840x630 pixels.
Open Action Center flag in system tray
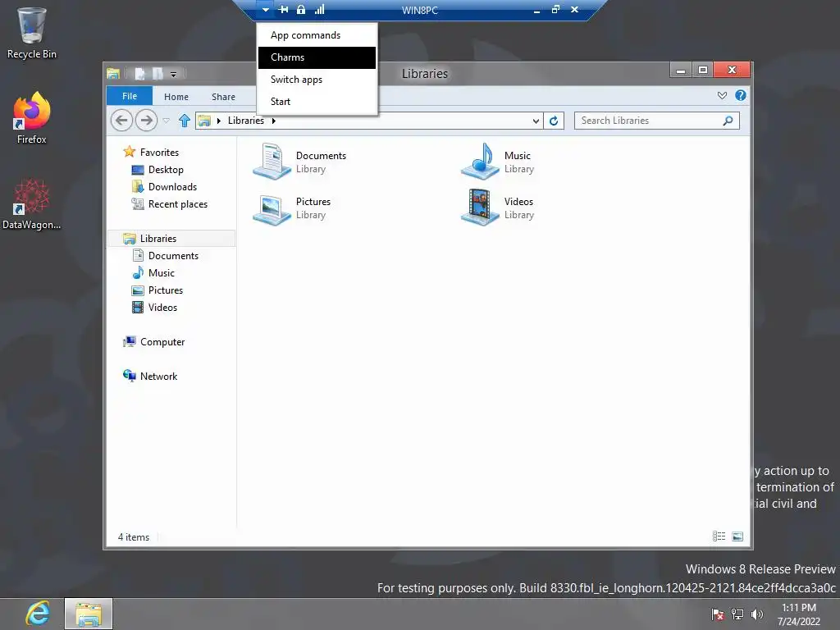pyautogui.click(x=718, y=614)
